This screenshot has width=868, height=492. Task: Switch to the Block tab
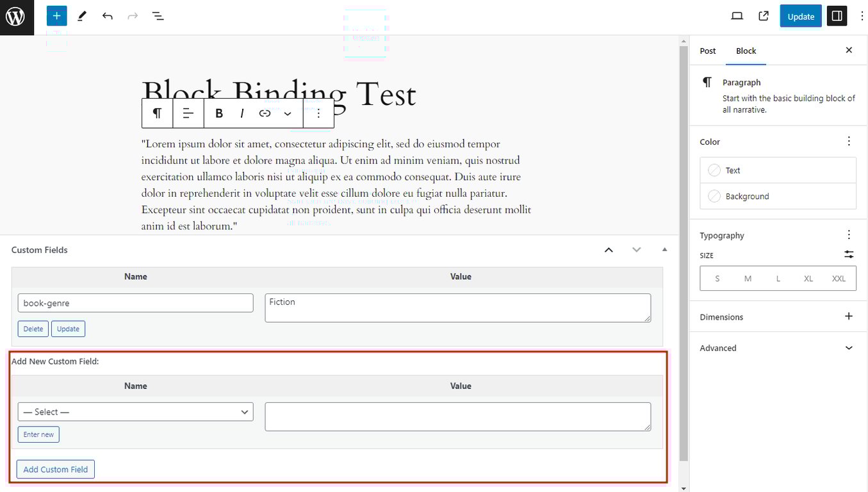(x=745, y=51)
